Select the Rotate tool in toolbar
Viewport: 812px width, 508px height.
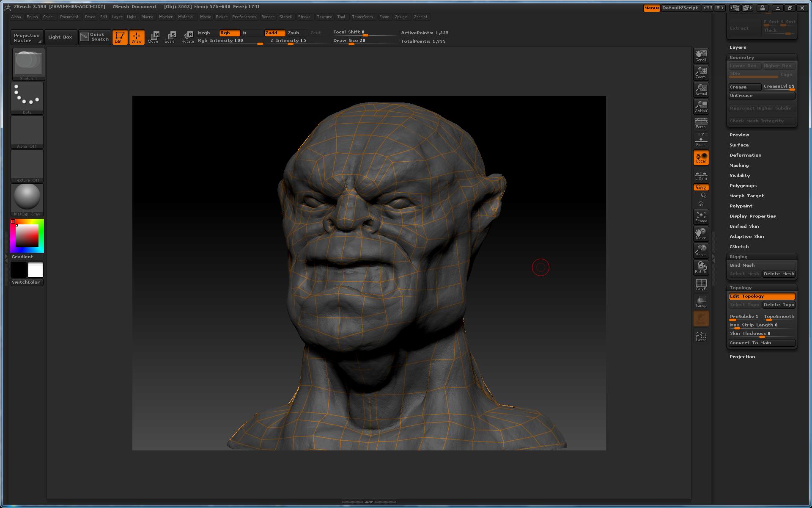(x=188, y=36)
